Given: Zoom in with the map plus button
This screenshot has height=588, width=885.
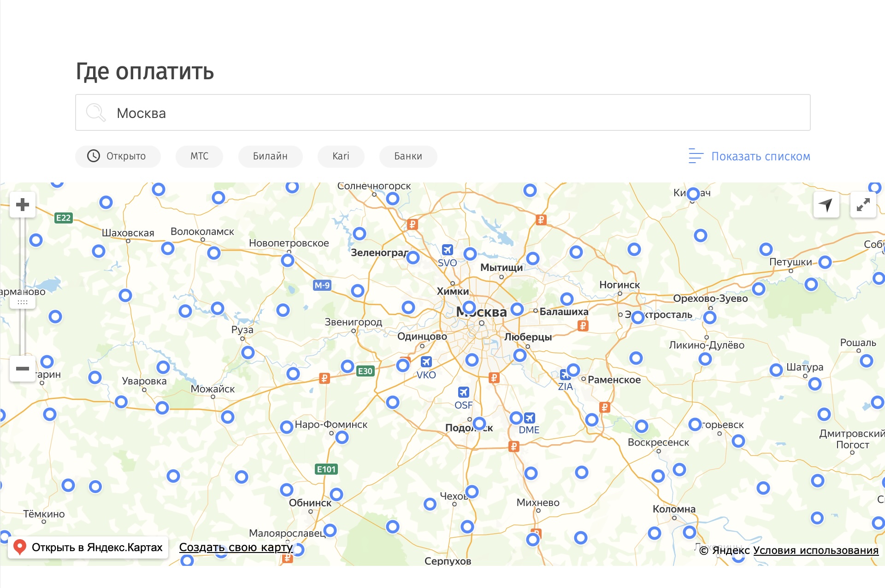Looking at the screenshot, I should [23, 205].
